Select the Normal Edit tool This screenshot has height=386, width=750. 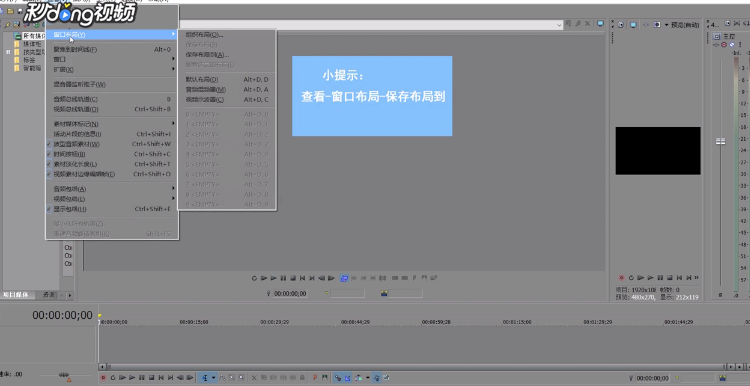[205, 378]
